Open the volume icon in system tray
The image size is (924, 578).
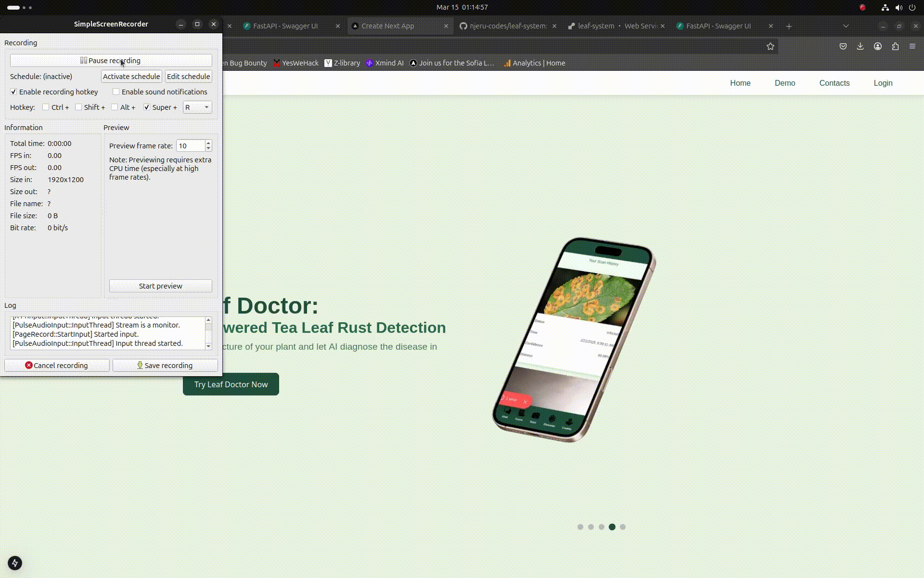tap(898, 7)
